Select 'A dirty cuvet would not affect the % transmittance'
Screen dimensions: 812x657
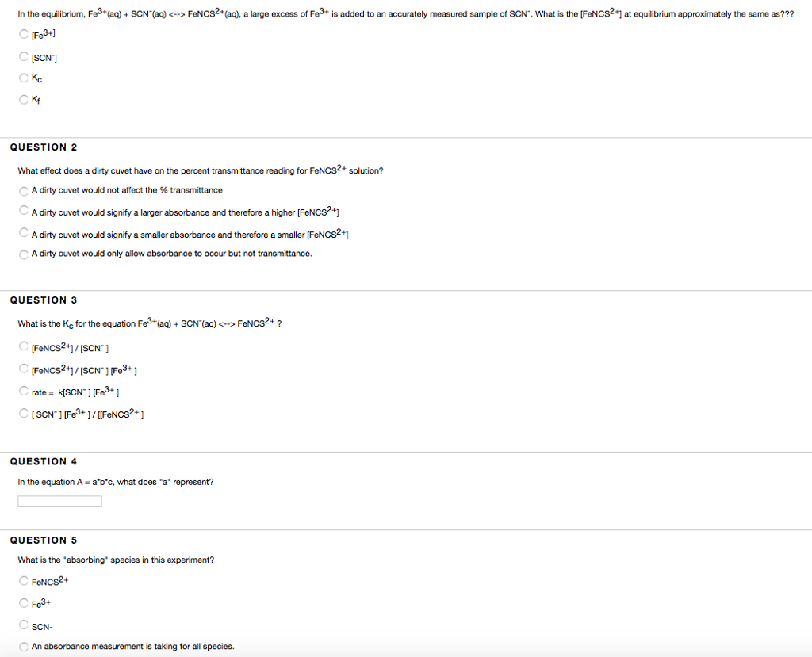[x=24, y=190]
